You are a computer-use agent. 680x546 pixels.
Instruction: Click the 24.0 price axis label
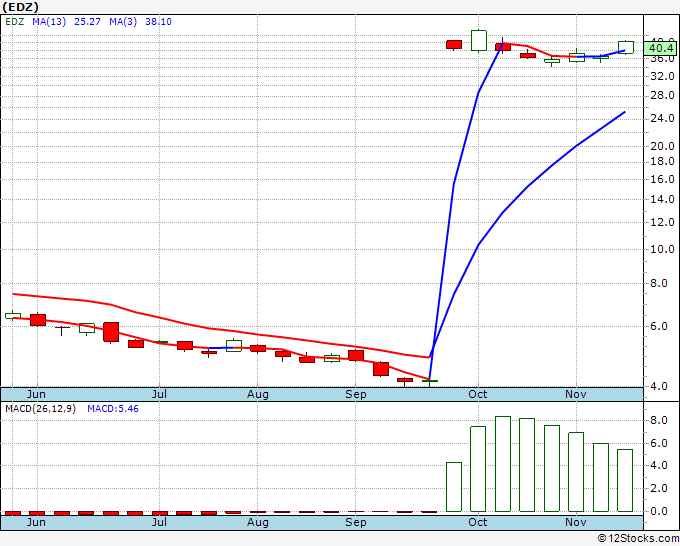pos(662,118)
